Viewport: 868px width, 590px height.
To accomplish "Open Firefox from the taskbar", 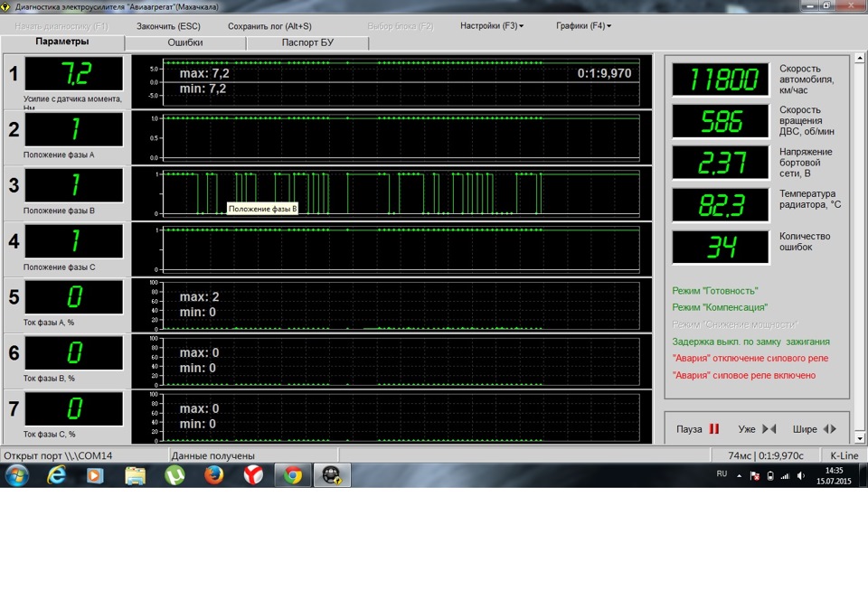I will click(x=213, y=475).
